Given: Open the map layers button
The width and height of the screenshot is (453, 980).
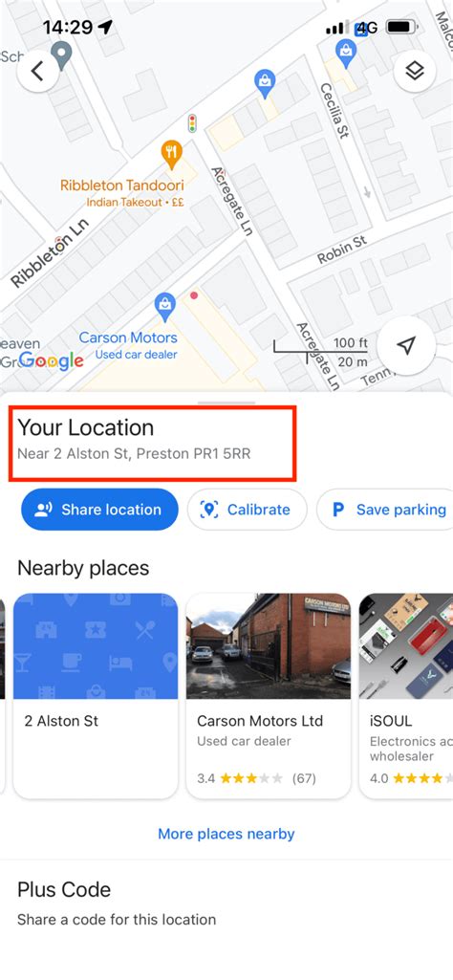Looking at the screenshot, I should 414,72.
